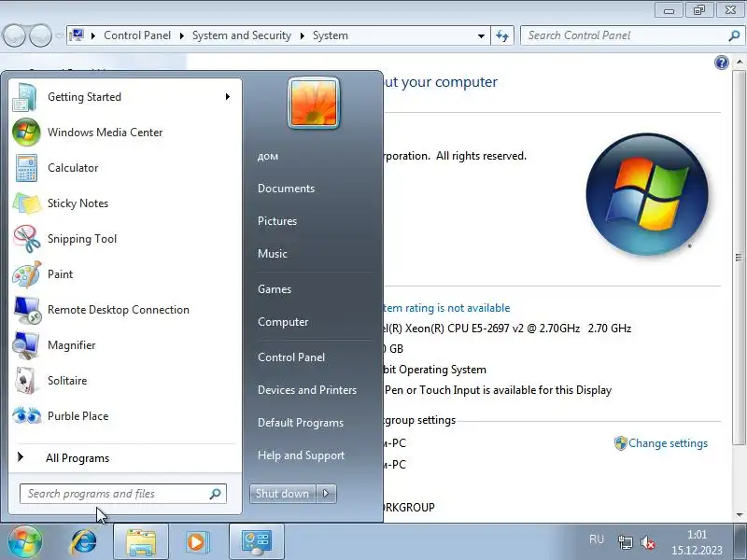
Task: Open Control Panel from Start menu
Action: [291, 357]
